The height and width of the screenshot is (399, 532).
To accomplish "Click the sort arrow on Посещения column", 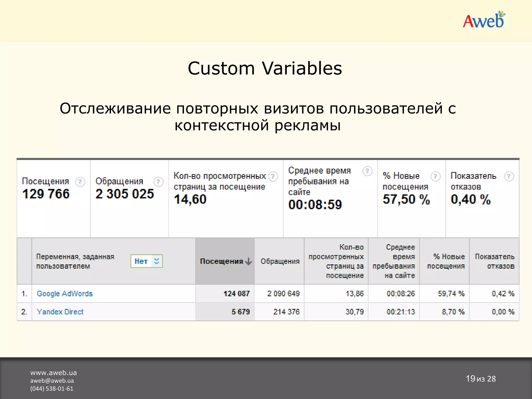I will [248, 261].
